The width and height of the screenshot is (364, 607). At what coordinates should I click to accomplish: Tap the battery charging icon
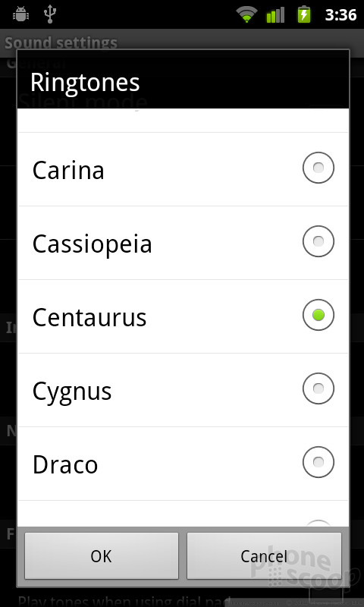[303, 14]
